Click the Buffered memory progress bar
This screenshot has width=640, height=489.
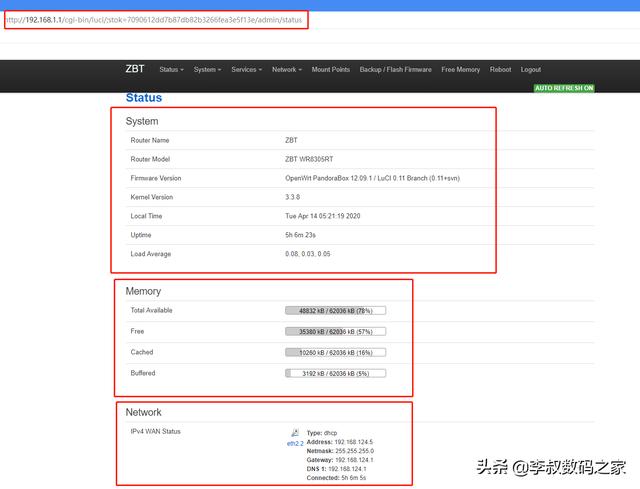pos(336,373)
